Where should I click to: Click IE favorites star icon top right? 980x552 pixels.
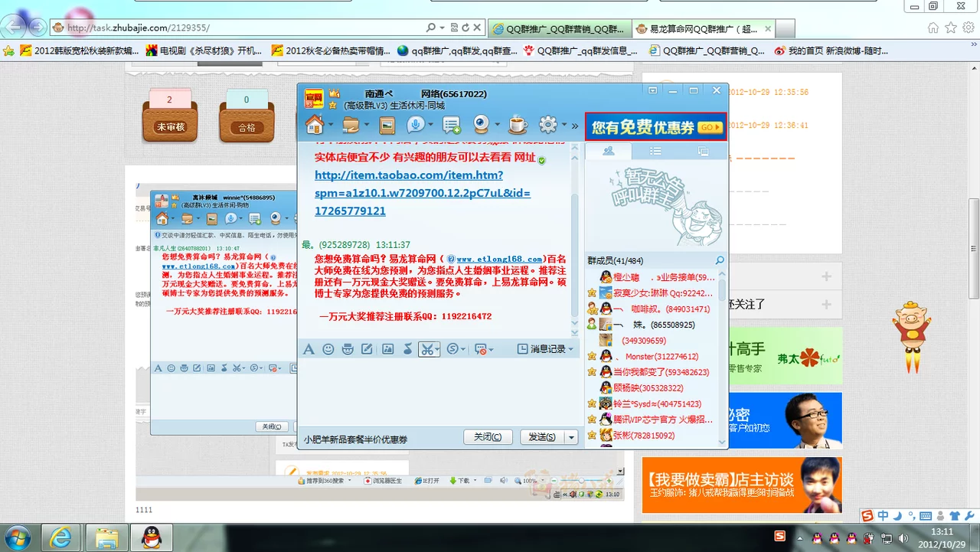(950, 28)
